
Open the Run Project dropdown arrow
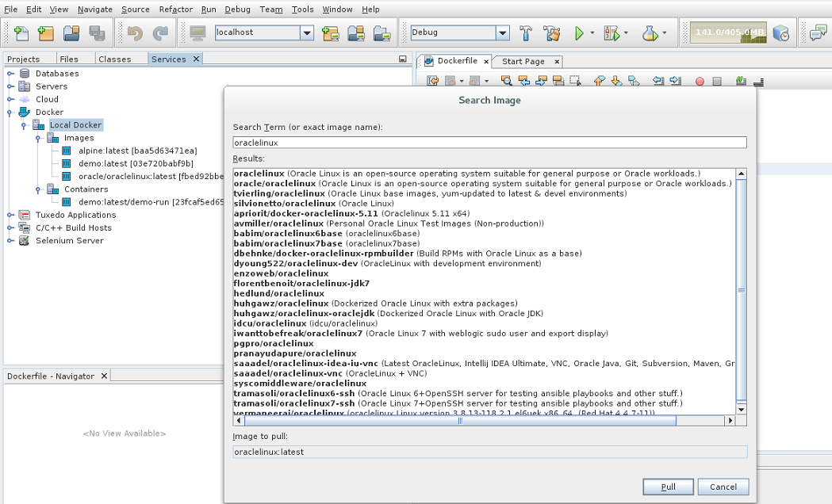(592, 32)
